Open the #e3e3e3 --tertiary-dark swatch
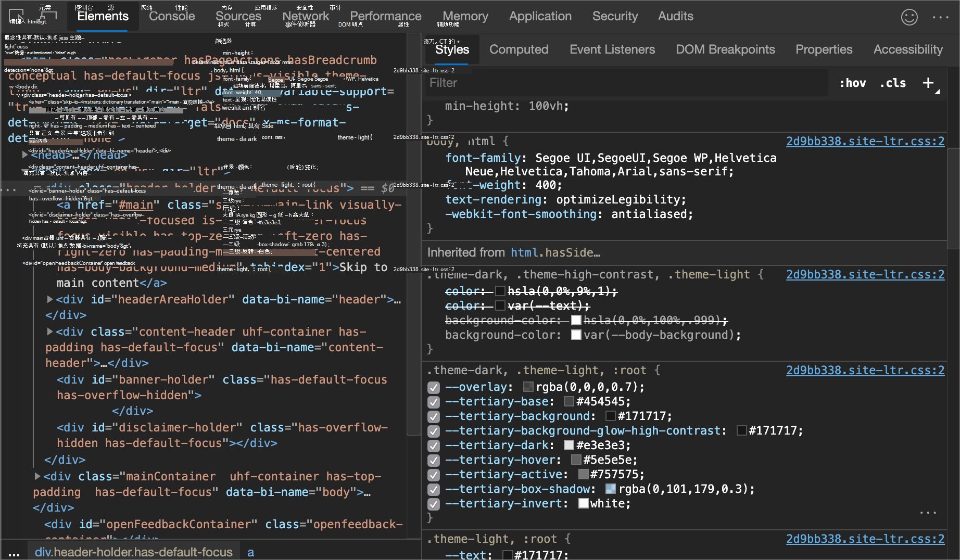 click(569, 445)
